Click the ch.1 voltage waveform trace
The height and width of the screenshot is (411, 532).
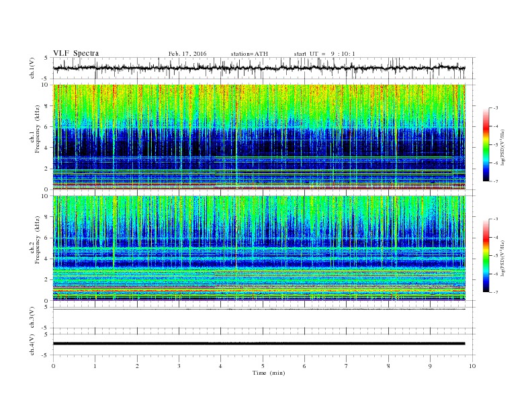pyautogui.click(x=259, y=68)
